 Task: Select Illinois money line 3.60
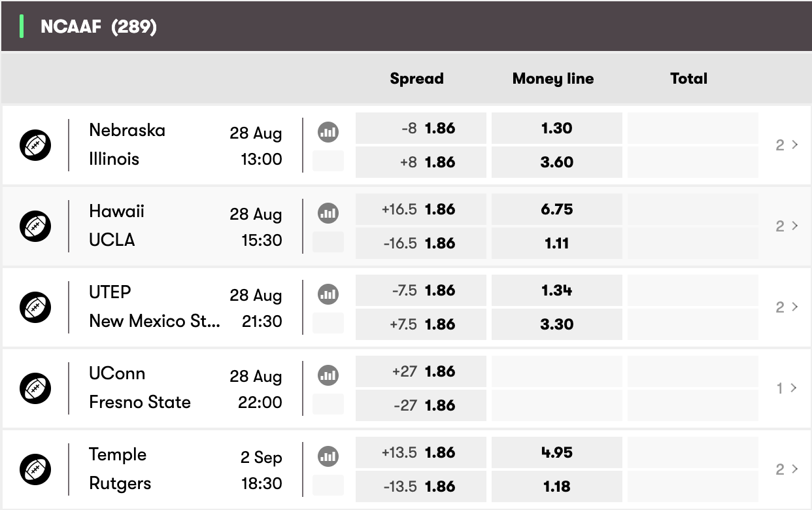[557, 162]
